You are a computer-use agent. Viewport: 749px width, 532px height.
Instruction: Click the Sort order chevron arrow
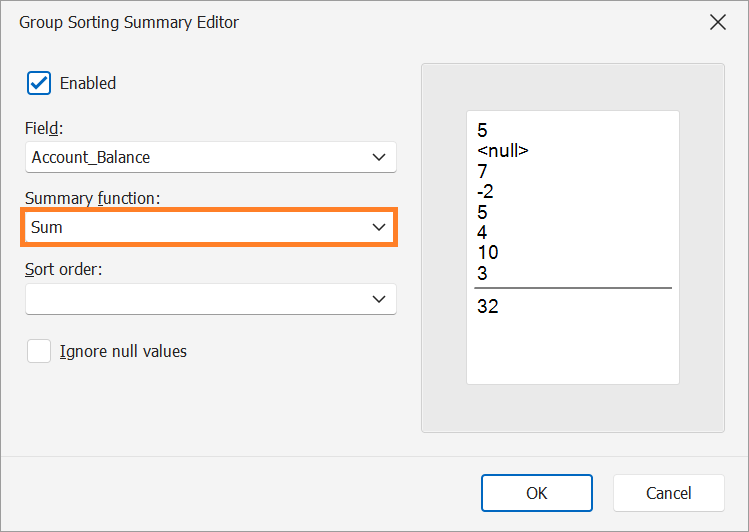tap(379, 299)
